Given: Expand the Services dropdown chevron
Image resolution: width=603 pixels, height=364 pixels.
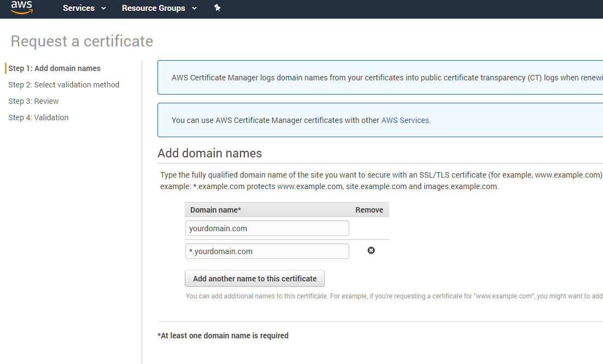Looking at the screenshot, I should tap(103, 8).
